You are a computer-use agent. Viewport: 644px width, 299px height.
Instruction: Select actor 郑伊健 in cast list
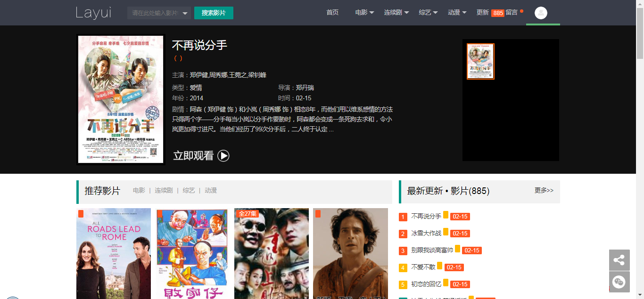(x=199, y=75)
